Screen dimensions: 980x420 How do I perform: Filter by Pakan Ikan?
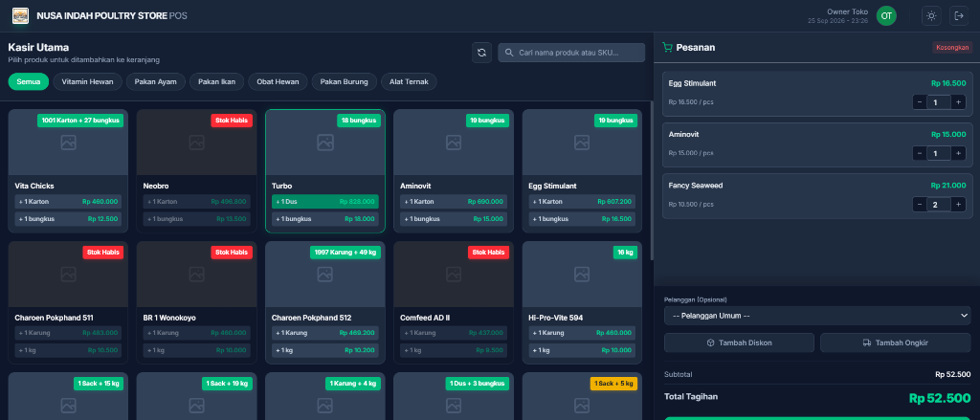[217, 82]
